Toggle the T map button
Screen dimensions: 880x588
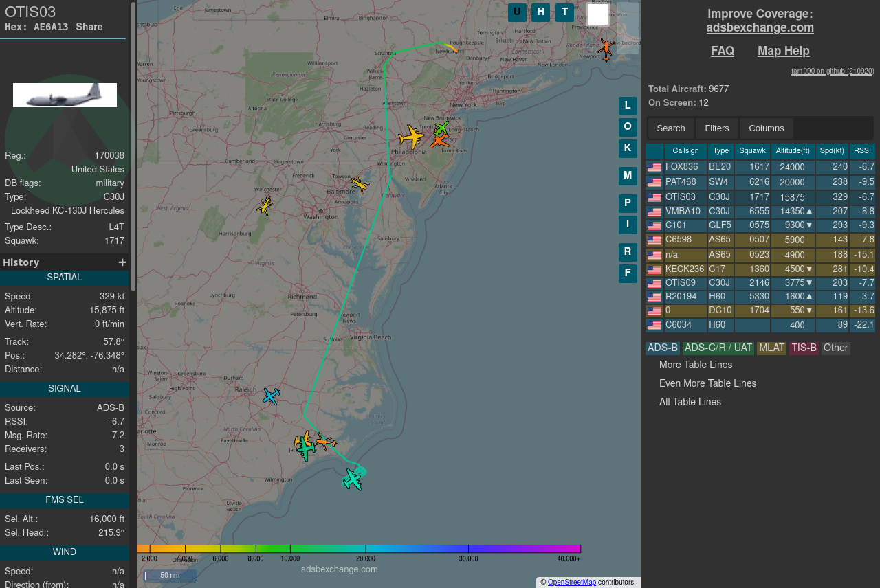(x=564, y=12)
